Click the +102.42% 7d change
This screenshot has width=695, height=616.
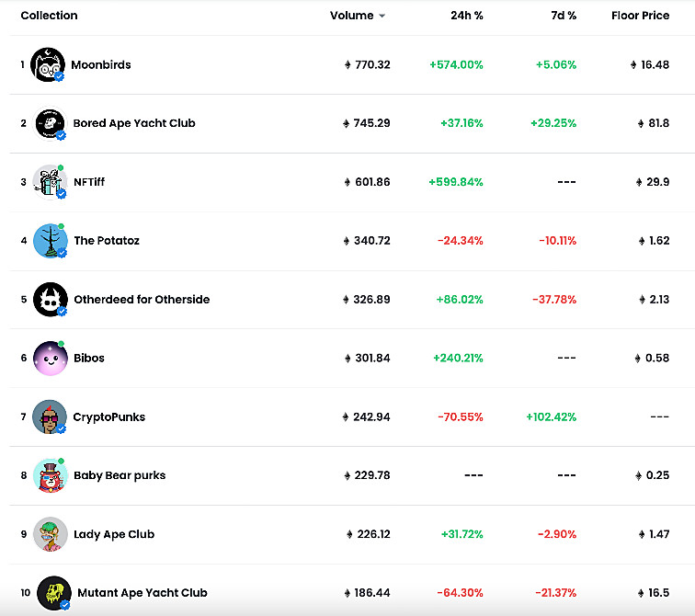coord(551,417)
